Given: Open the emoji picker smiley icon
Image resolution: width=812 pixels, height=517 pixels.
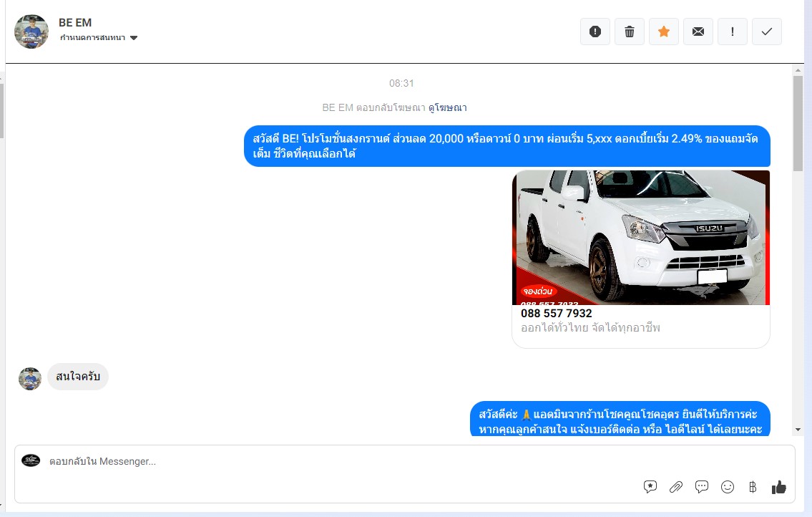Looking at the screenshot, I should click(x=728, y=487).
